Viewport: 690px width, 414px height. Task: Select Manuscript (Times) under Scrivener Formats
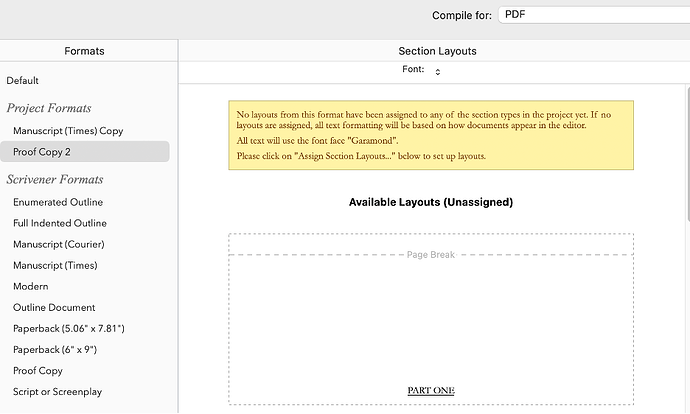coord(56,265)
